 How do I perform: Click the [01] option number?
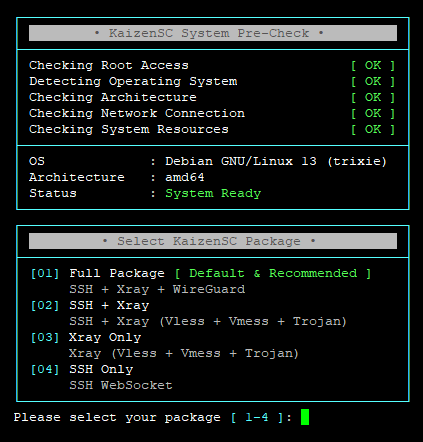45,273
